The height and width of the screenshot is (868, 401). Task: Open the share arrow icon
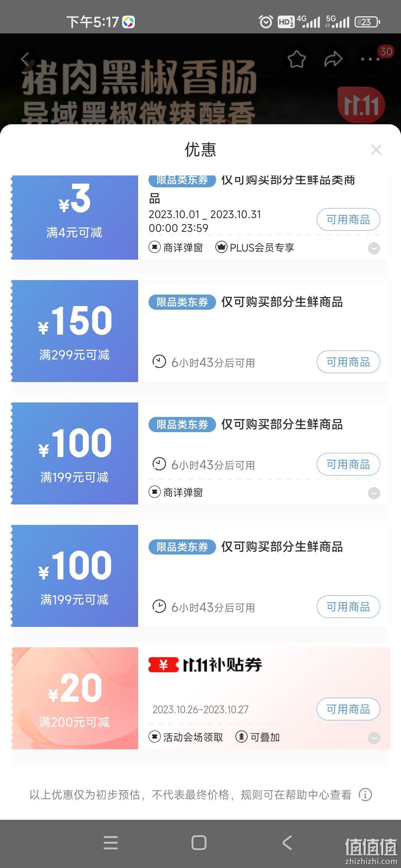(333, 59)
